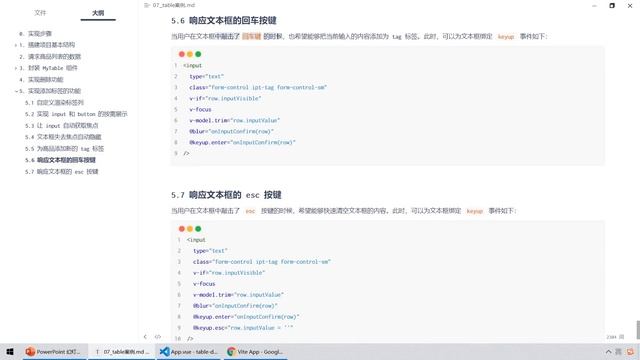
Task: Open outline item 4 in sidebar
Action: [41, 79]
